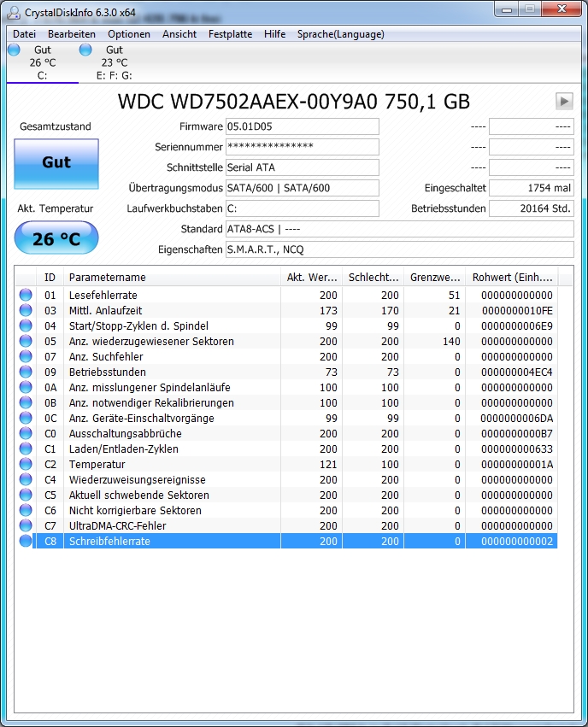Select the Lesefehlerrate parameter name
588x727 pixels.
pos(103,295)
